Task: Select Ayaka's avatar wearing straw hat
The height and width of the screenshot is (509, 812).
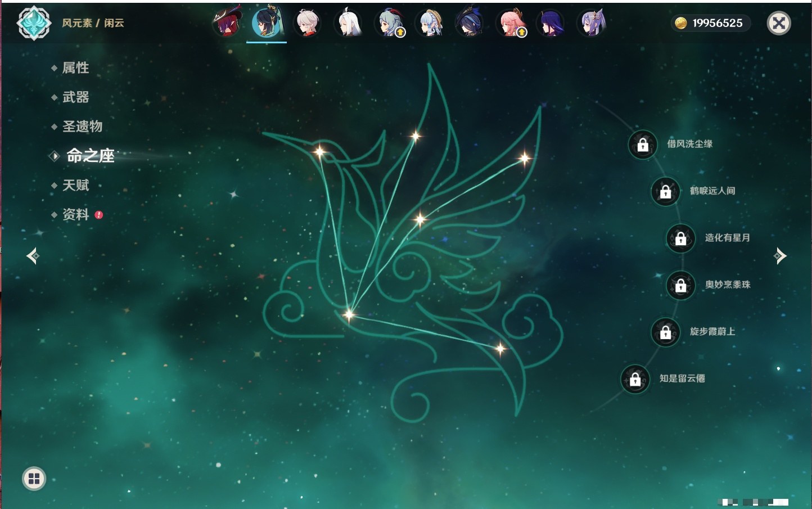Action: coord(429,22)
